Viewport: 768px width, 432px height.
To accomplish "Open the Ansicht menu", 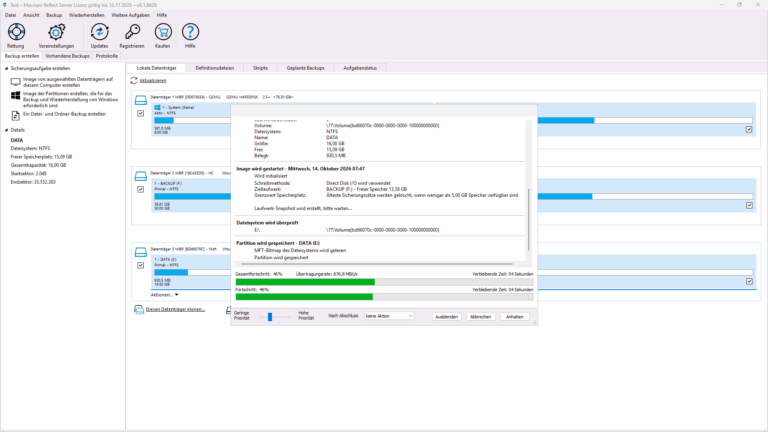I will tap(31, 15).
